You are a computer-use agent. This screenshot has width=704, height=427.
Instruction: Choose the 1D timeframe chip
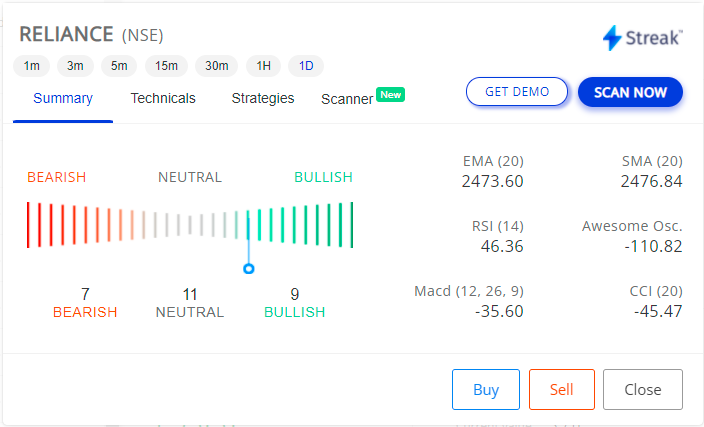click(306, 66)
